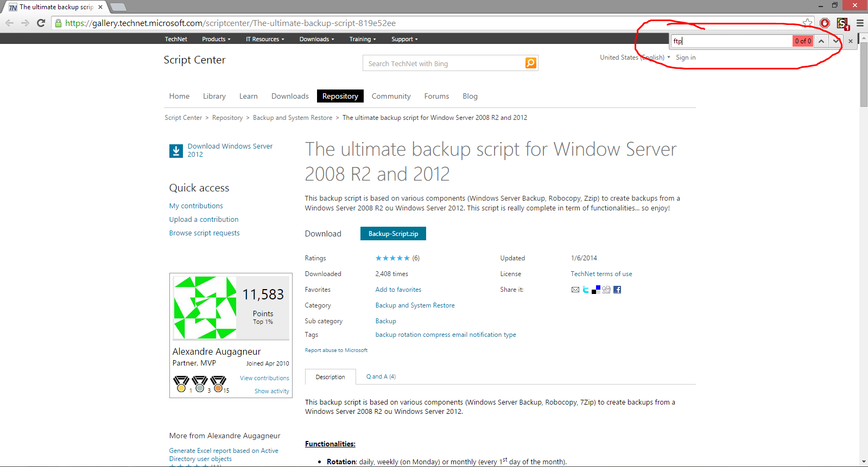The image size is (868, 467).
Task: Click the page vertical scrollbar thumb
Action: pyautogui.click(x=864, y=74)
